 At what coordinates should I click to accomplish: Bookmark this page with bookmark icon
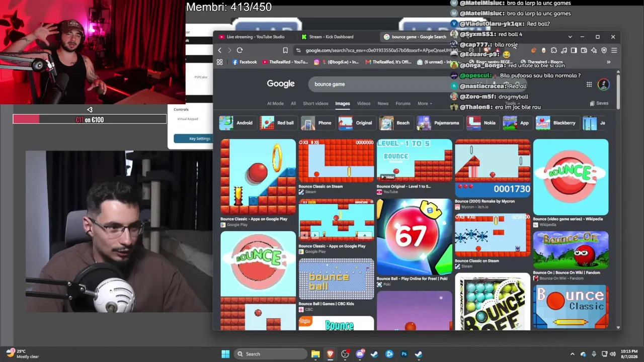point(285,50)
